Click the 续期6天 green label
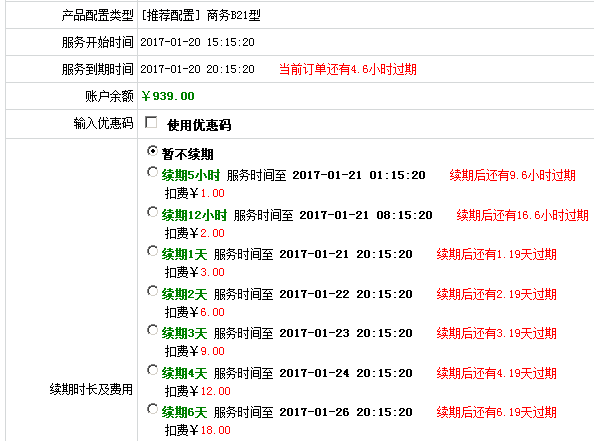Image resolution: width=594 pixels, height=441 pixels. click(184, 412)
